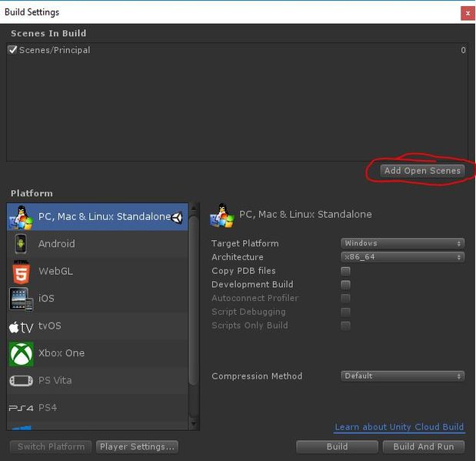Select the PS Vita platform row
This screenshot has width=476, height=461.
98,381
